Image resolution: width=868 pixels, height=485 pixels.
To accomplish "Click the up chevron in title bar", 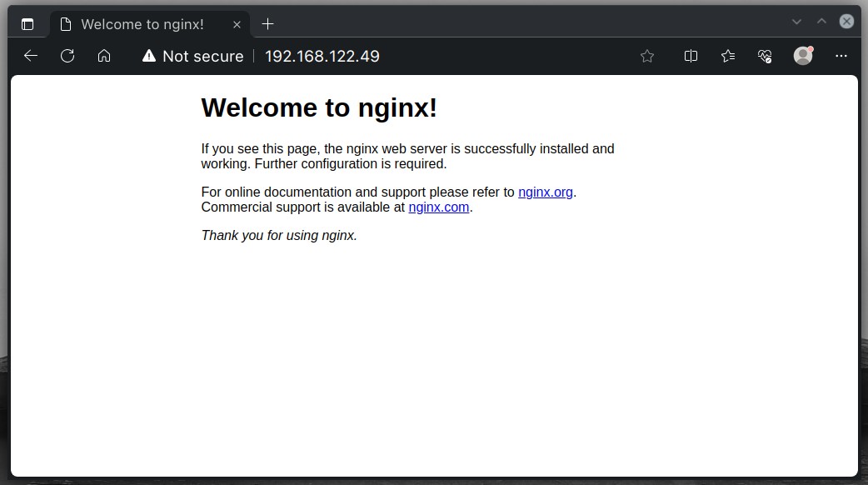I will pyautogui.click(x=821, y=21).
